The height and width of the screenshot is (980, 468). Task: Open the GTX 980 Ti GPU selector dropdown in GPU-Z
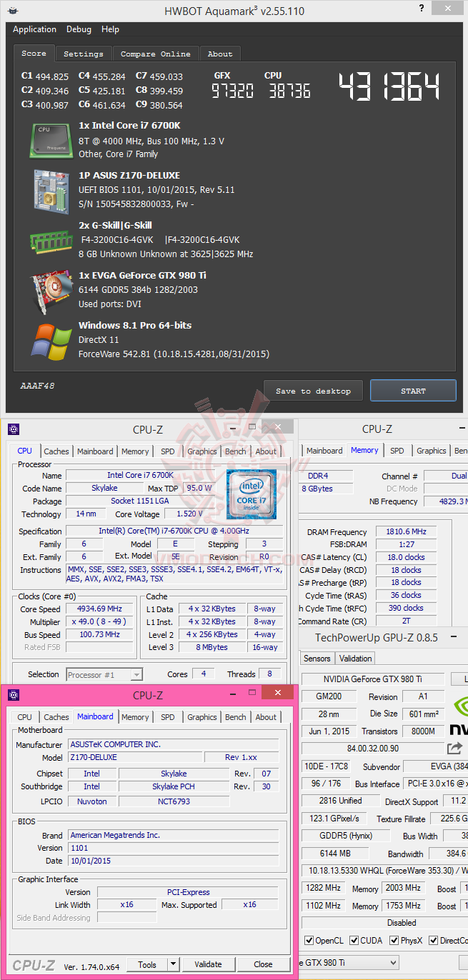pyautogui.click(x=347, y=962)
